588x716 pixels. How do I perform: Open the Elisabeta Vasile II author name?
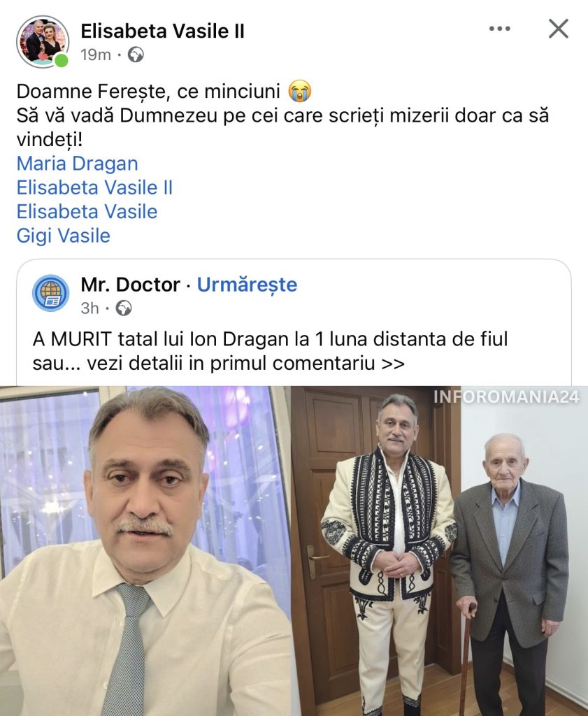pyautogui.click(x=162, y=31)
